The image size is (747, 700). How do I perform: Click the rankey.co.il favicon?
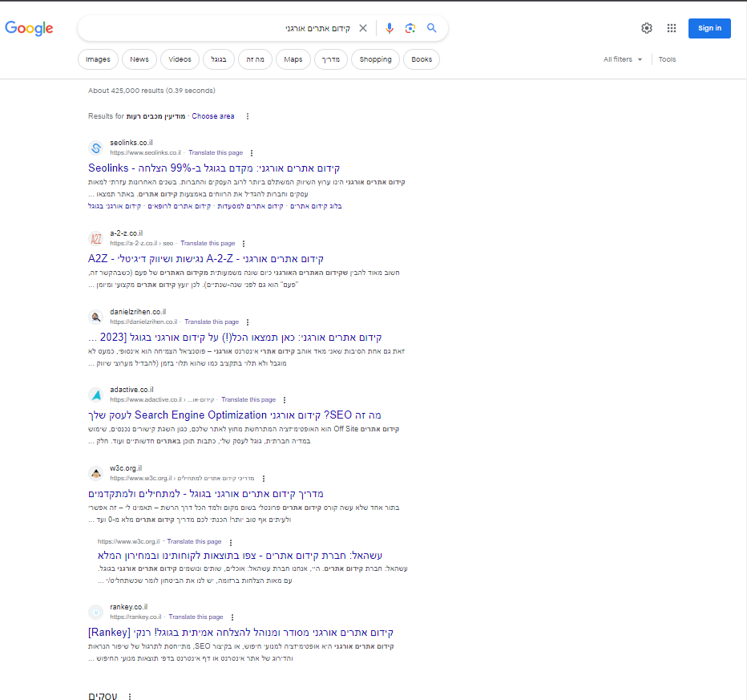tap(95, 612)
